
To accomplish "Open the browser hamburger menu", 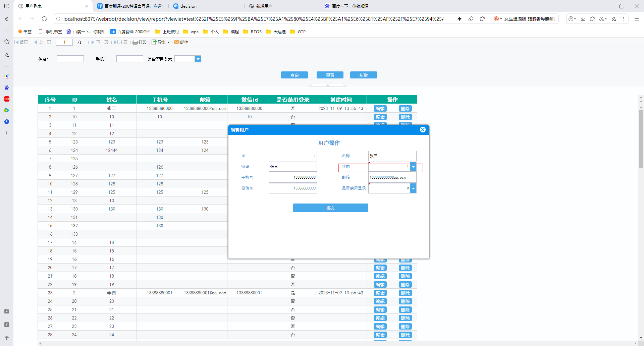I will coord(636,19).
